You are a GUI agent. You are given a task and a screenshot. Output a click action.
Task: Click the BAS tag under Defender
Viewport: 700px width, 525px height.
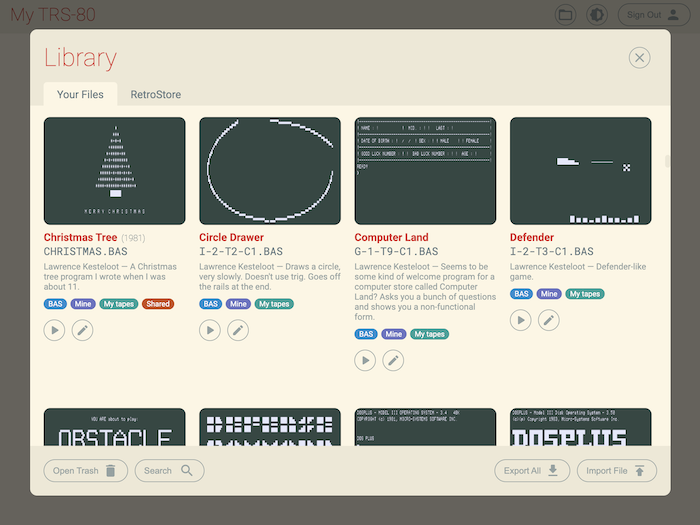pos(521,294)
